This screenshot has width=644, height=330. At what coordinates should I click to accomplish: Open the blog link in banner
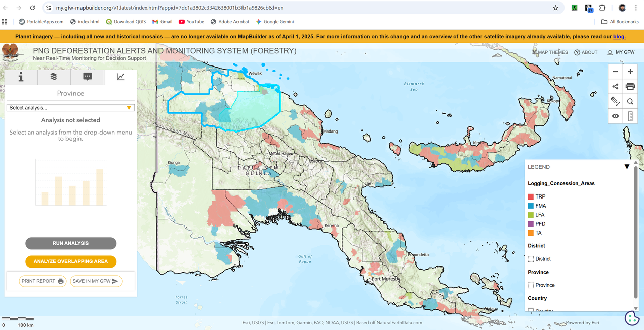(619, 36)
